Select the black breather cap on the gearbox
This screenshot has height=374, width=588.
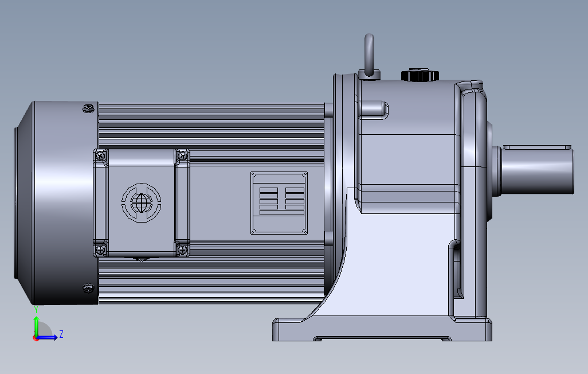(420, 75)
